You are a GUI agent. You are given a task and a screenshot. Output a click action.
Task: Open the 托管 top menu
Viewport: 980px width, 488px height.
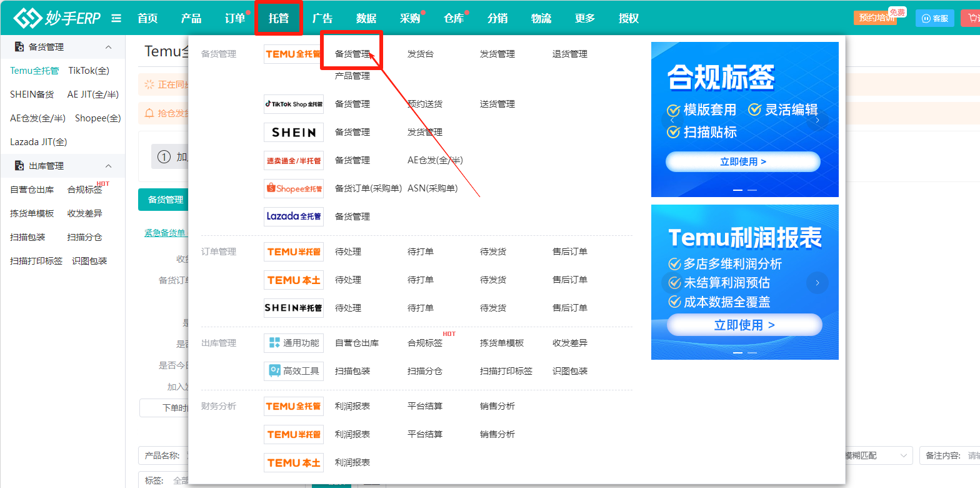pos(279,18)
